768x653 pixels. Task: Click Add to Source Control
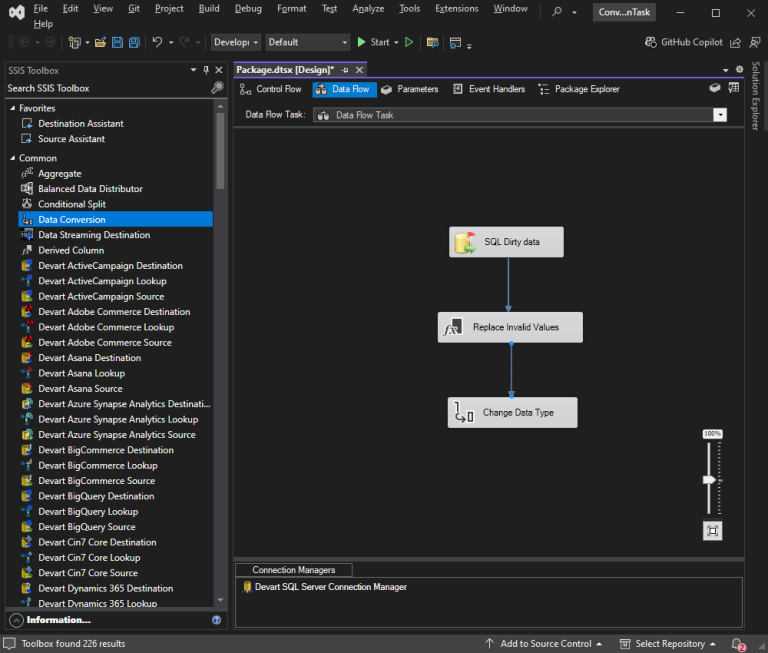[545, 644]
